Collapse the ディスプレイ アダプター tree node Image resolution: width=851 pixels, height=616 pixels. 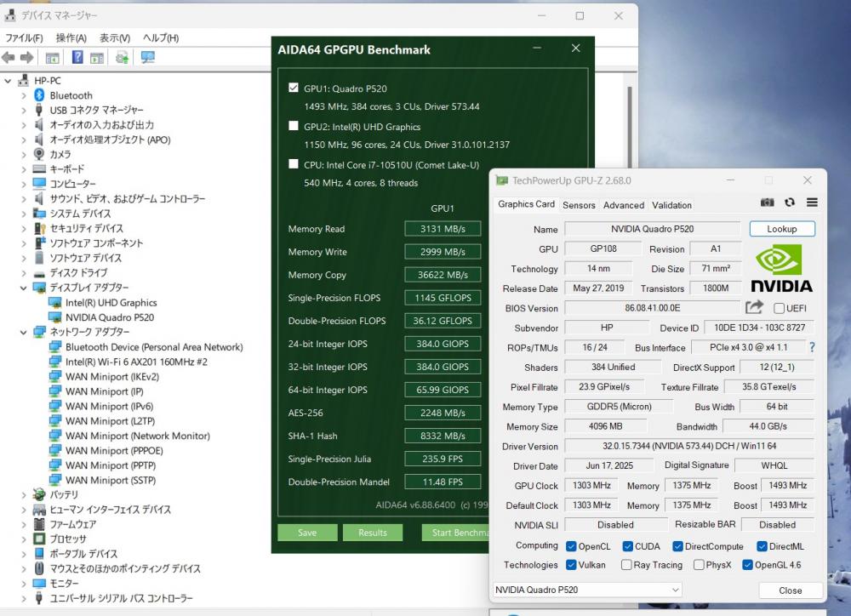click(24, 288)
